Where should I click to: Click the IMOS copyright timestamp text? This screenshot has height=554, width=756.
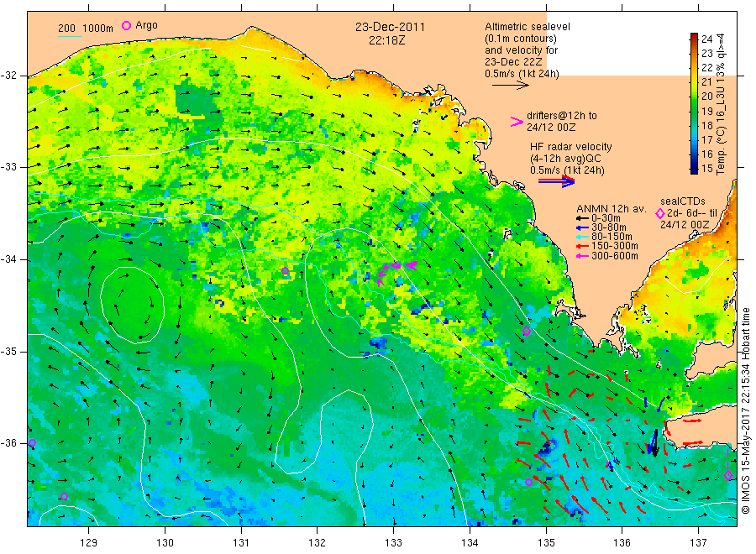pyautogui.click(x=745, y=410)
